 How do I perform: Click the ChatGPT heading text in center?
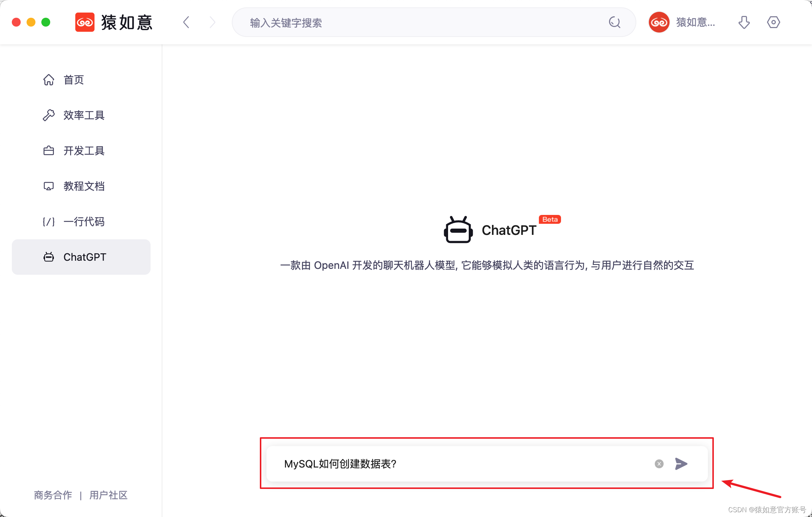point(509,230)
